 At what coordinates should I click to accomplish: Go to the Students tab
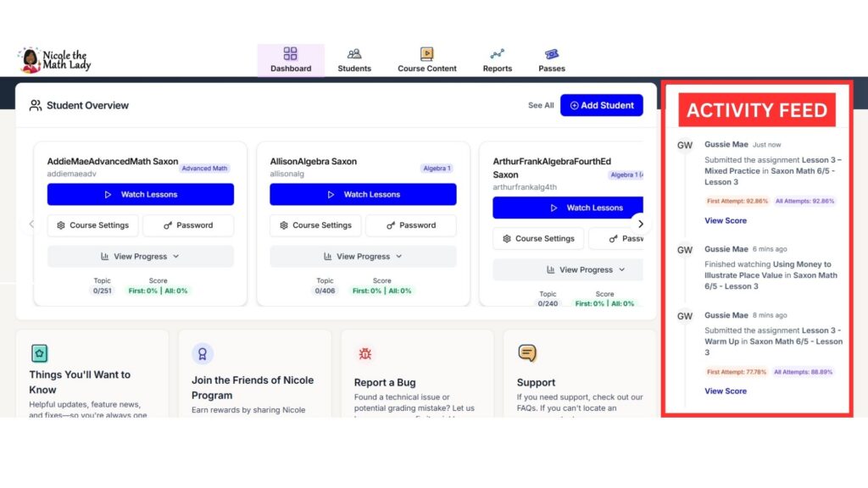point(354,60)
